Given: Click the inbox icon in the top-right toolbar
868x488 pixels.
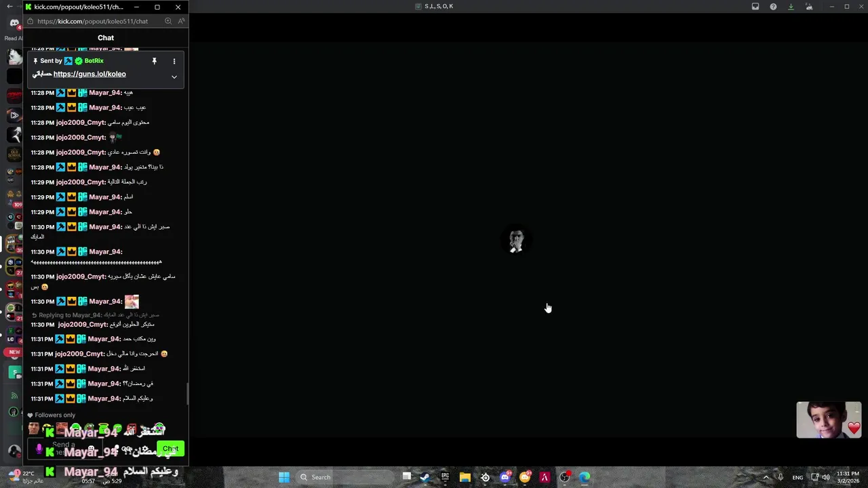Looking at the screenshot, I should coord(755,7).
